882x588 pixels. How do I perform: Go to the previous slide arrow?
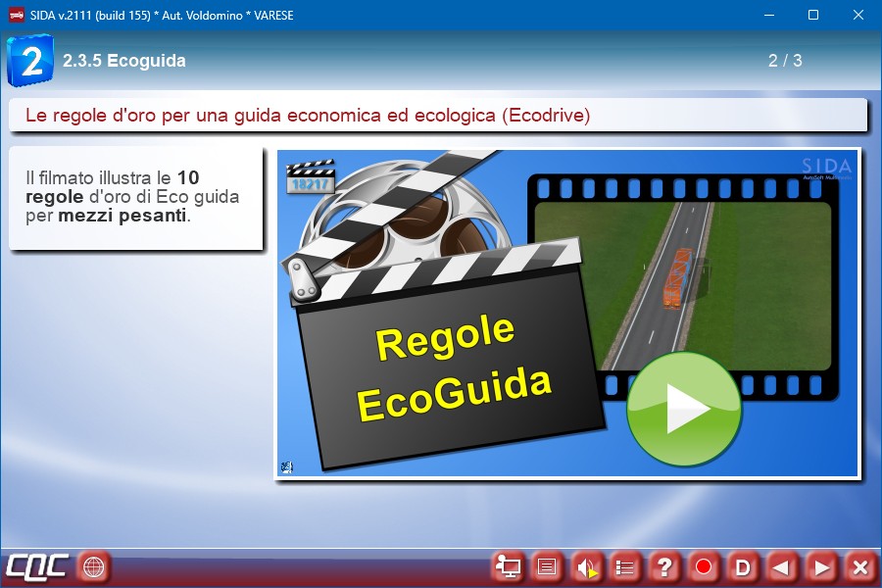pyautogui.click(x=782, y=566)
